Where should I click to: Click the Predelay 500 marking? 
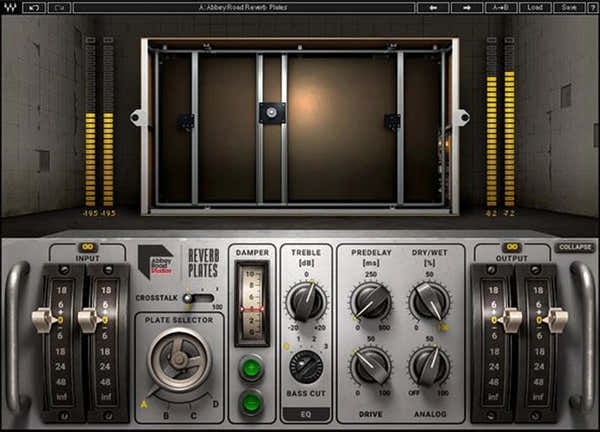tap(384, 328)
